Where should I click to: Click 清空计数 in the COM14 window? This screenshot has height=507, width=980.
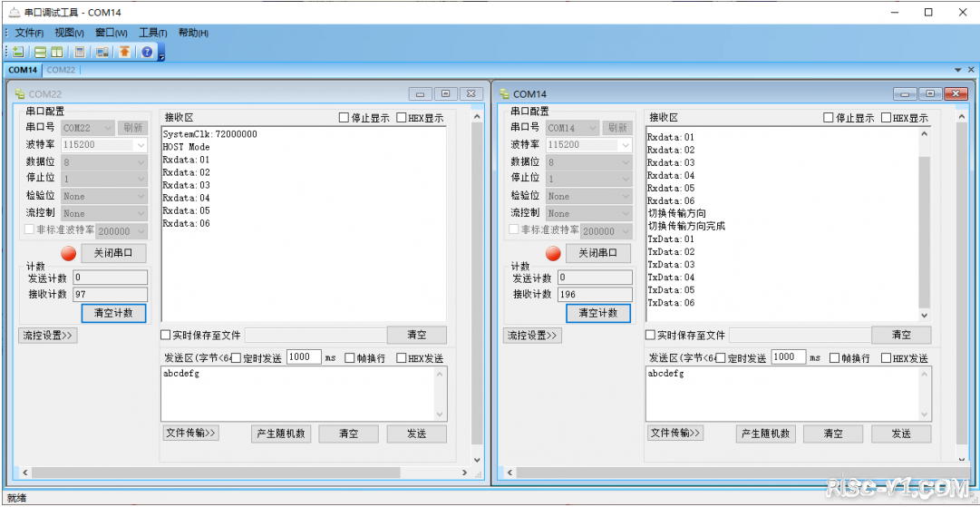pyautogui.click(x=598, y=313)
